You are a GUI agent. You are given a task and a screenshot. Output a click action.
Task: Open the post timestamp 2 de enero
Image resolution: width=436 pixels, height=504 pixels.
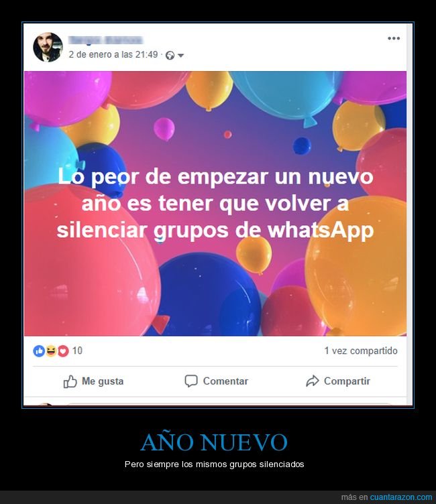(113, 55)
